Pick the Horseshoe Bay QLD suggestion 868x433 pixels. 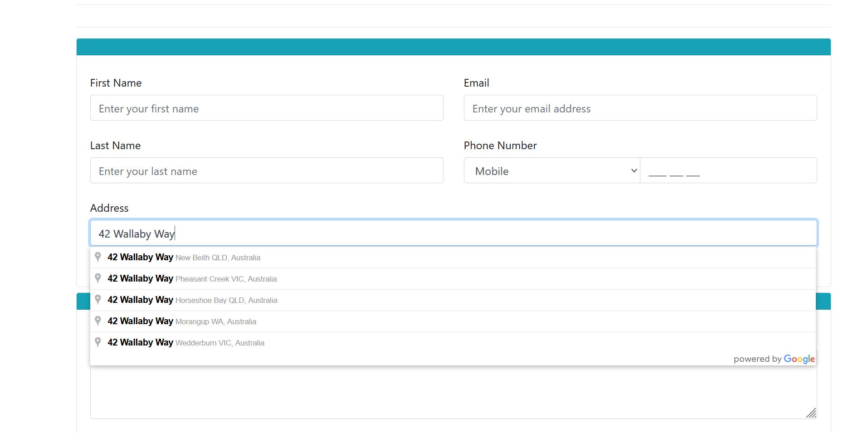click(453, 300)
